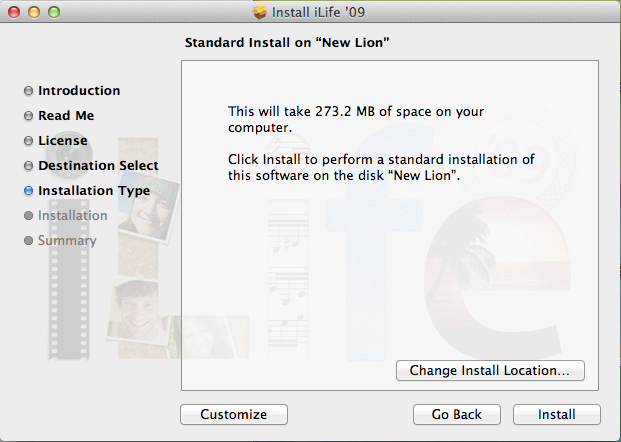Viewport: 621px width, 442px height.
Task: Click the Install button
Action: coord(556,414)
